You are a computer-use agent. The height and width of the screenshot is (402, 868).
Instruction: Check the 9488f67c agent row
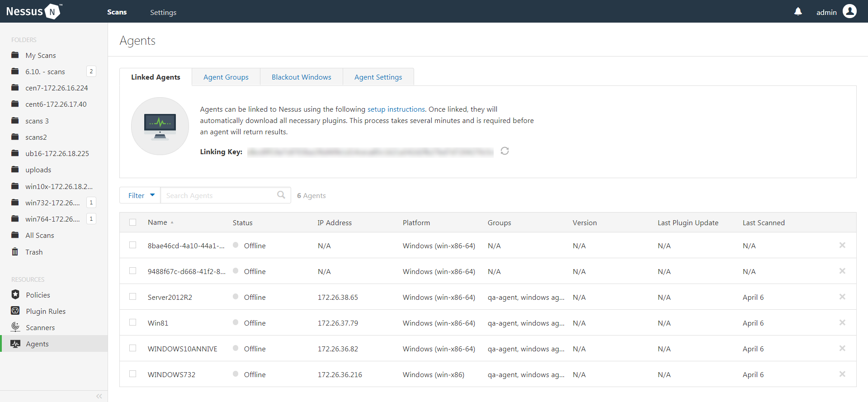[132, 270]
